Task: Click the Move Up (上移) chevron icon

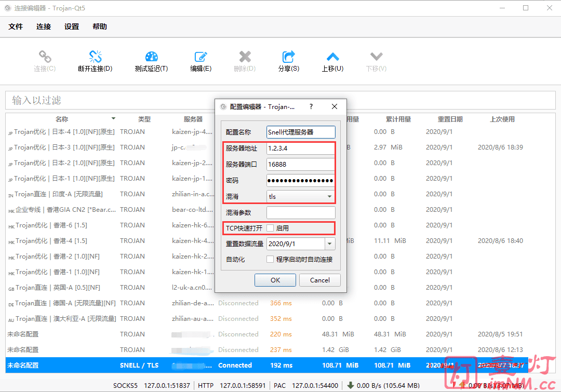Action: point(332,57)
